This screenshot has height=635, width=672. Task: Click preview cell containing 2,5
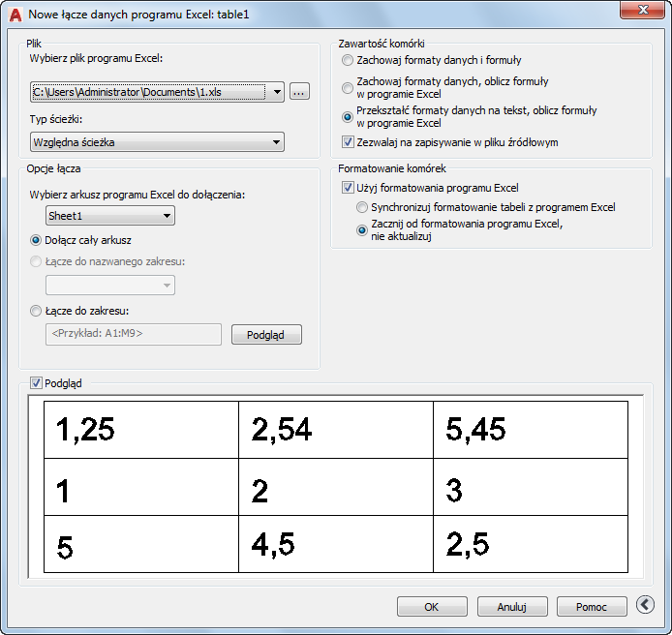click(531, 544)
